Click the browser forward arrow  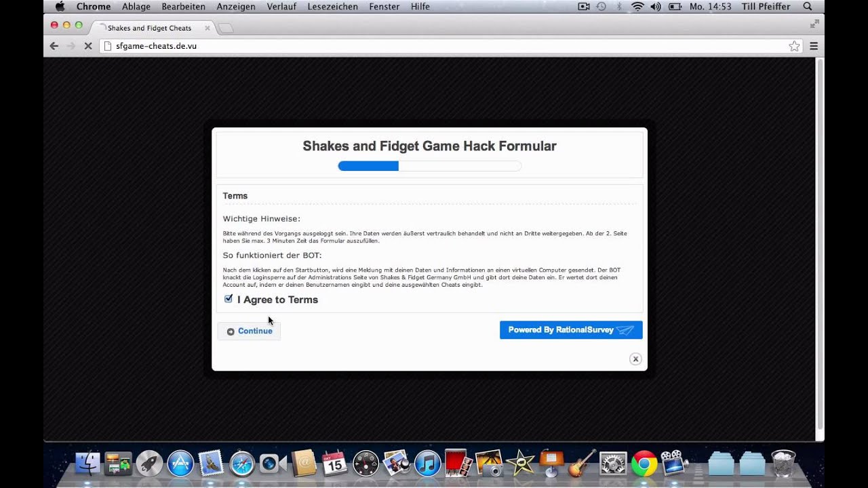[71, 46]
